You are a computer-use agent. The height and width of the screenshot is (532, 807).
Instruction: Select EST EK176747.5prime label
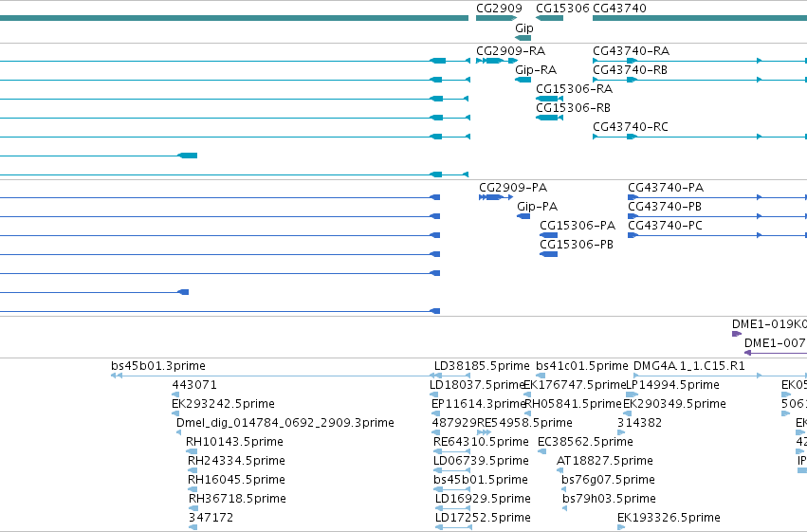click(575, 385)
